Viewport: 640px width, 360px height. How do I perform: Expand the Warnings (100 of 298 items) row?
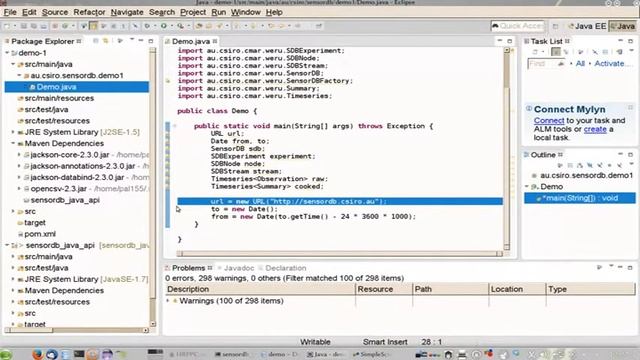(x=168, y=301)
